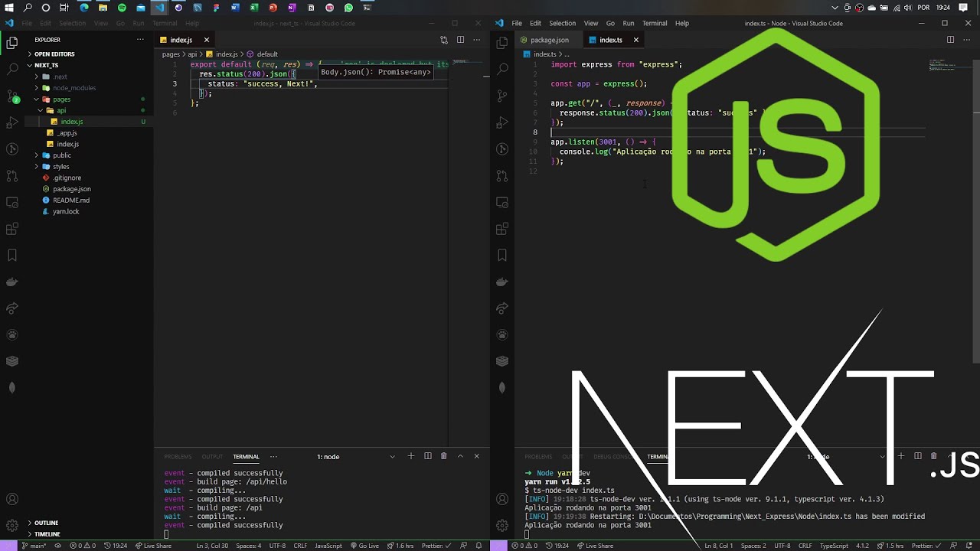Screen dimensions: 980x551
Task: Open Manage gear in left window activity bar
Action: tap(11, 526)
